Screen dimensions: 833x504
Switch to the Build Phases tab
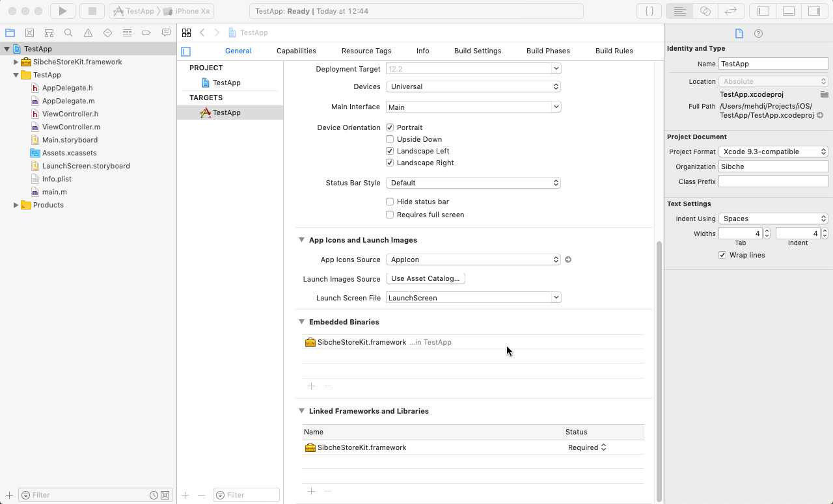pos(548,51)
